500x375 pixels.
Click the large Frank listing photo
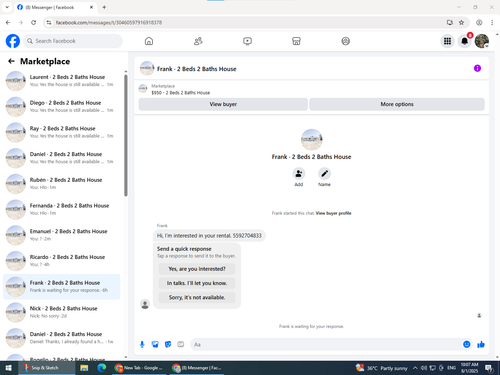[312, 139]
